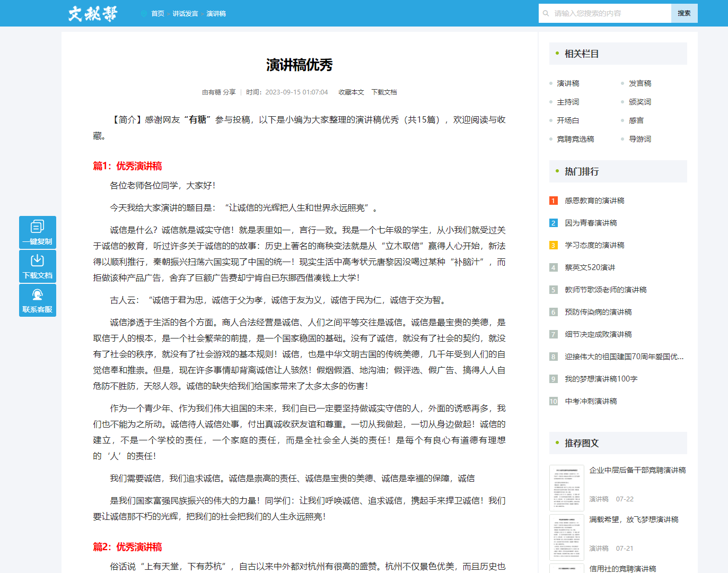This screenshot has height=573, width=728.
Task: Click the 搜索 search button
Action: pos(684,13)
